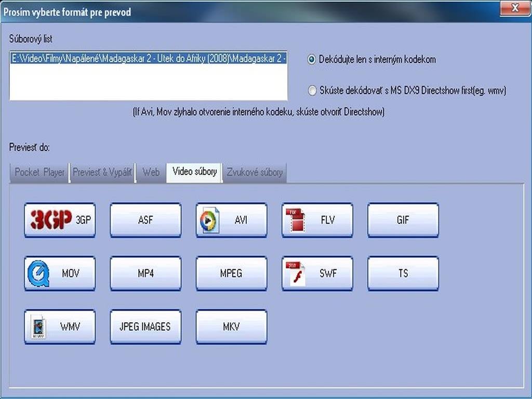
Task: Close the format selection dialog
Action: [x=514, y=8]
